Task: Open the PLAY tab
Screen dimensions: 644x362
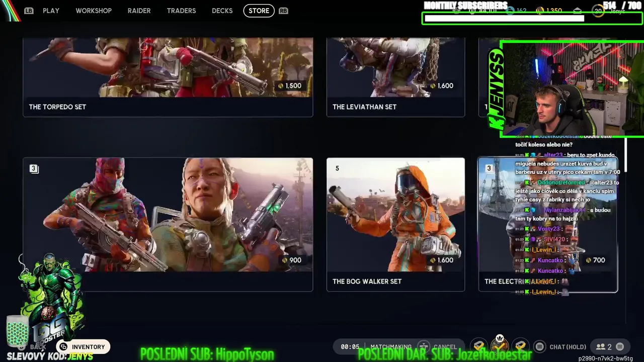Action: point(51,11)
